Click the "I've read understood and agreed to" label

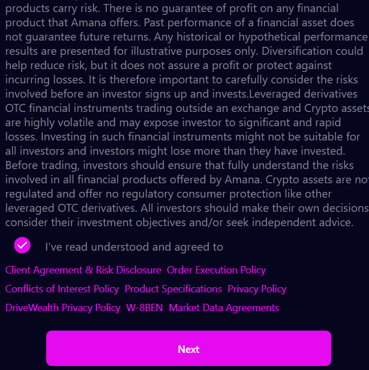click(x=134, y=247)
